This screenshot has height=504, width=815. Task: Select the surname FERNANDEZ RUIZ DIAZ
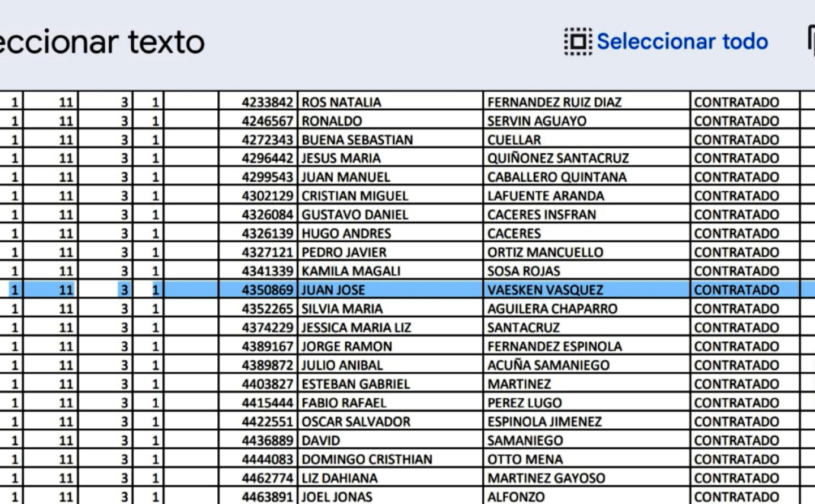[555, 102]
